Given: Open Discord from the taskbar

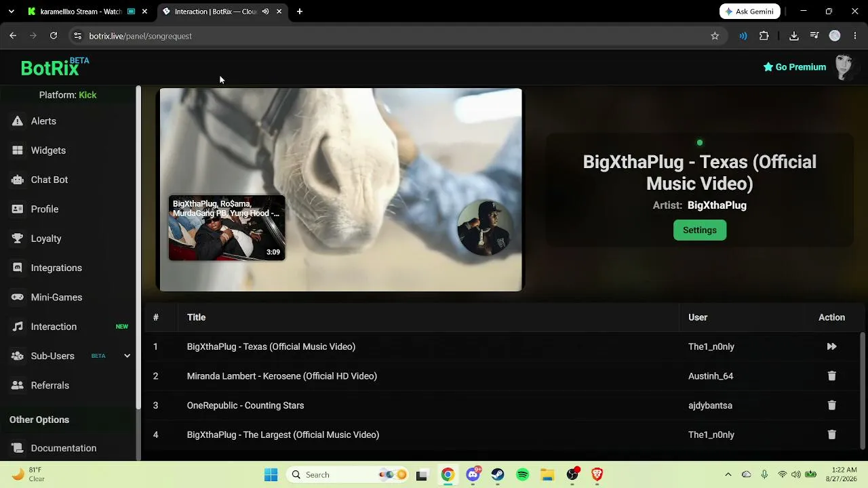Looking at the screenshot, I should (473, 474).
